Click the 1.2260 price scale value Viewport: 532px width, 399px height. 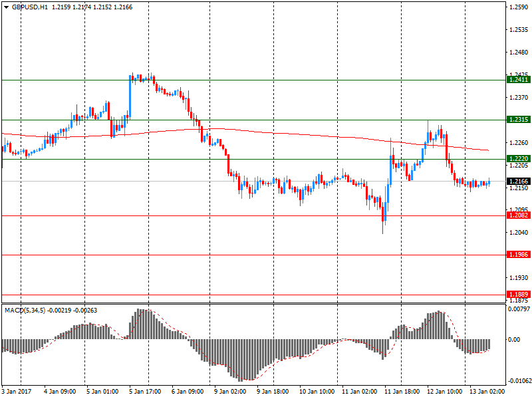click(519, 142)
